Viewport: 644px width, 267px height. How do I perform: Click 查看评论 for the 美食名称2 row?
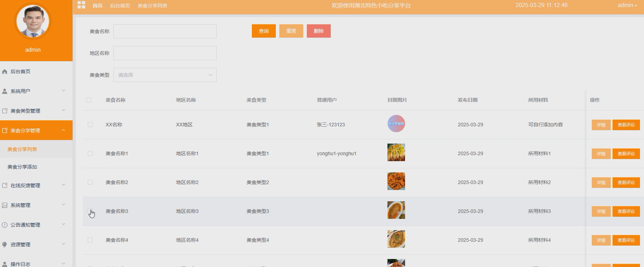(626, 183)
